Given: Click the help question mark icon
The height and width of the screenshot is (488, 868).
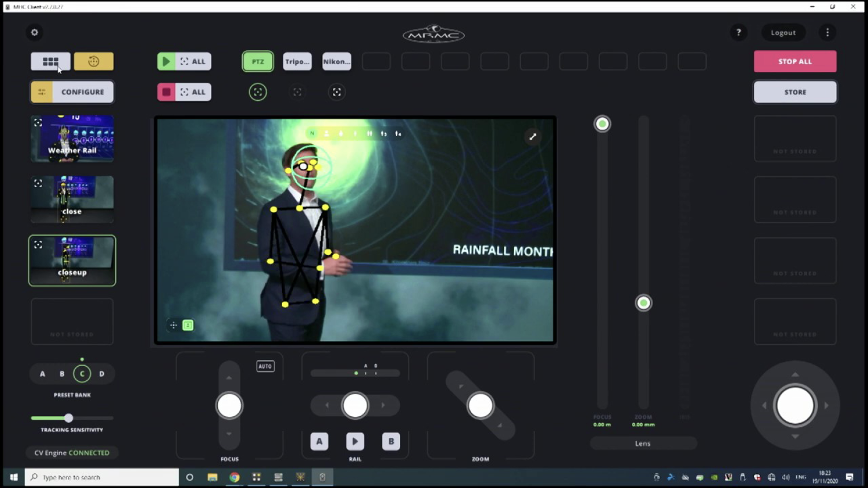Looking at the screenshot, I should tap(739, 32).
